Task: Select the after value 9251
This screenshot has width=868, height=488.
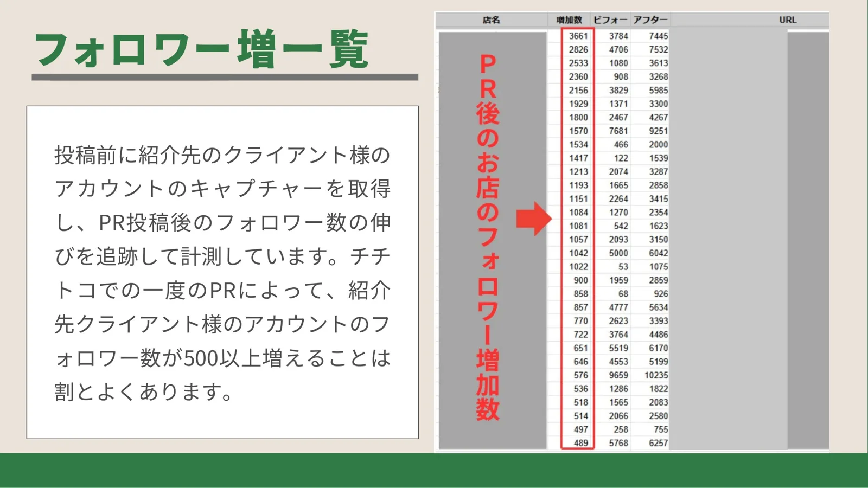Action: (658, 131)
